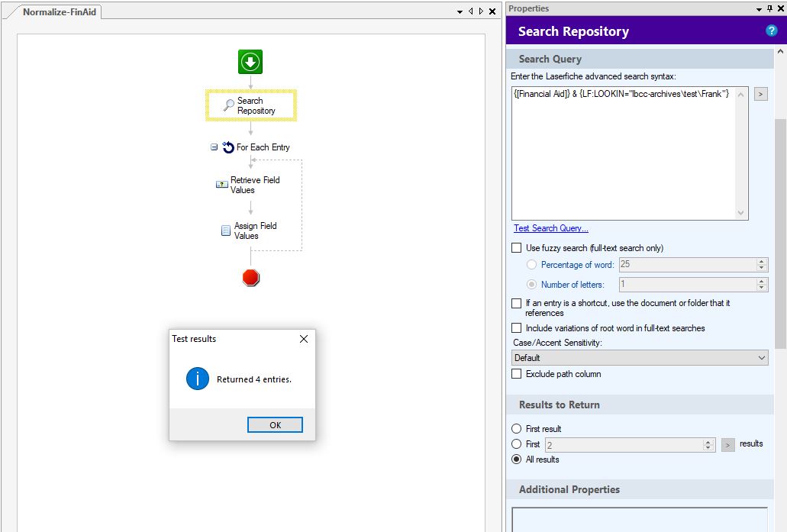Open the Test Search Query link
Screen dimensions: 787x532
(x=550, y=228)
